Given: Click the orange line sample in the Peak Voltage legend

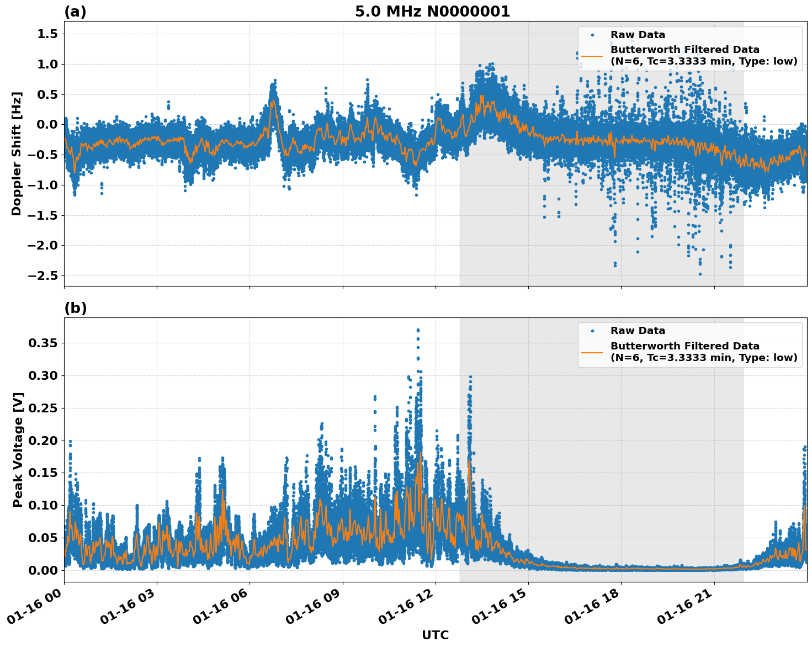Looking at the screenshot, I should click(592, 352).
